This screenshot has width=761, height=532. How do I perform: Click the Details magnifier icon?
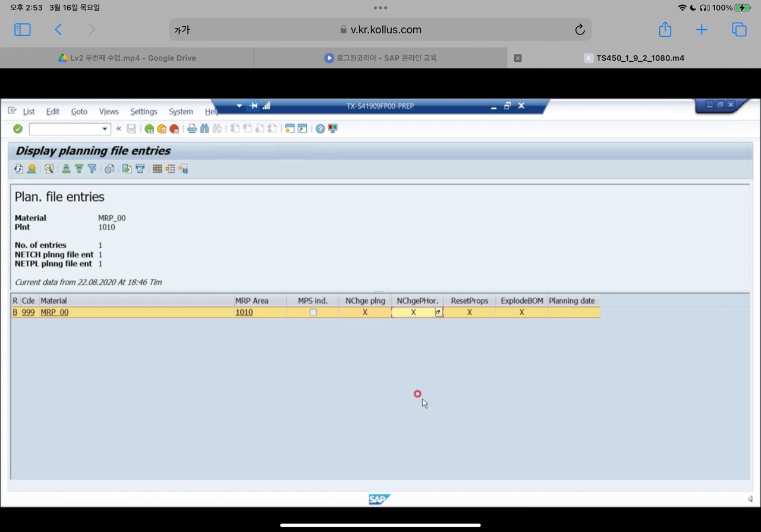(x=49, y=169)
